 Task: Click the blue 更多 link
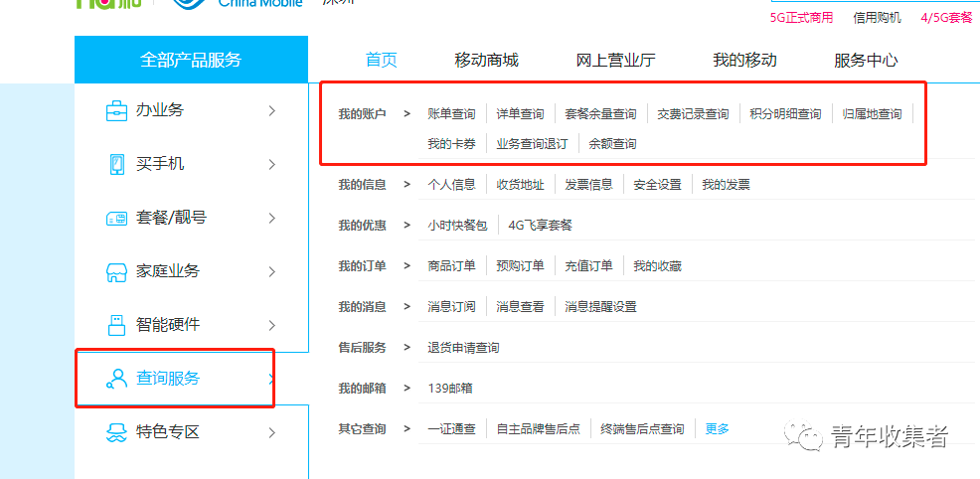(x=718, y=429)
